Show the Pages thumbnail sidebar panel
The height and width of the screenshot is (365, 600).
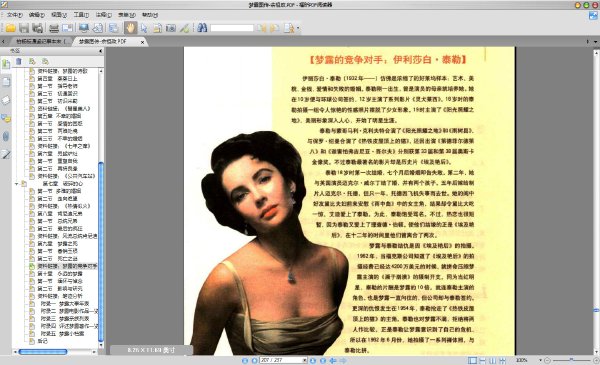pos(6,82)
